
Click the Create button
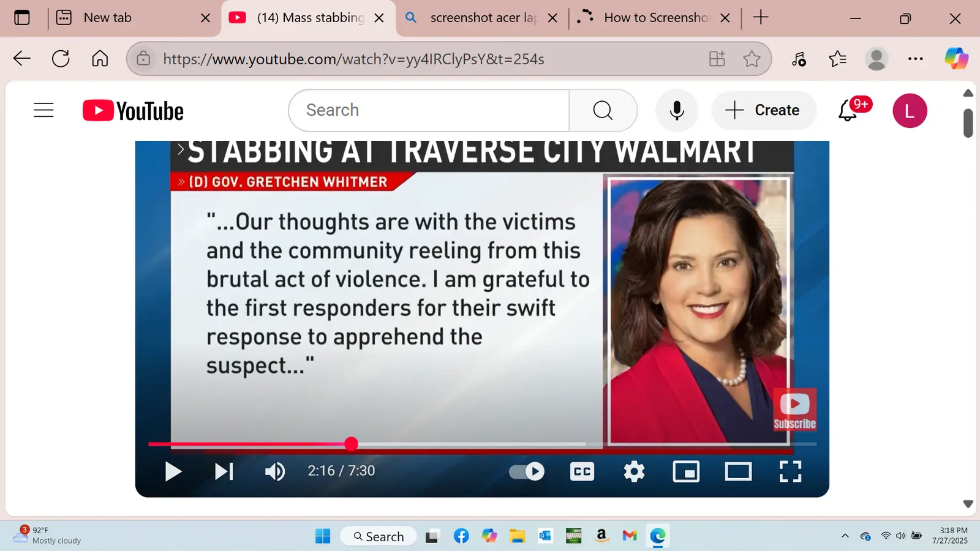click(x=763, y=110)
